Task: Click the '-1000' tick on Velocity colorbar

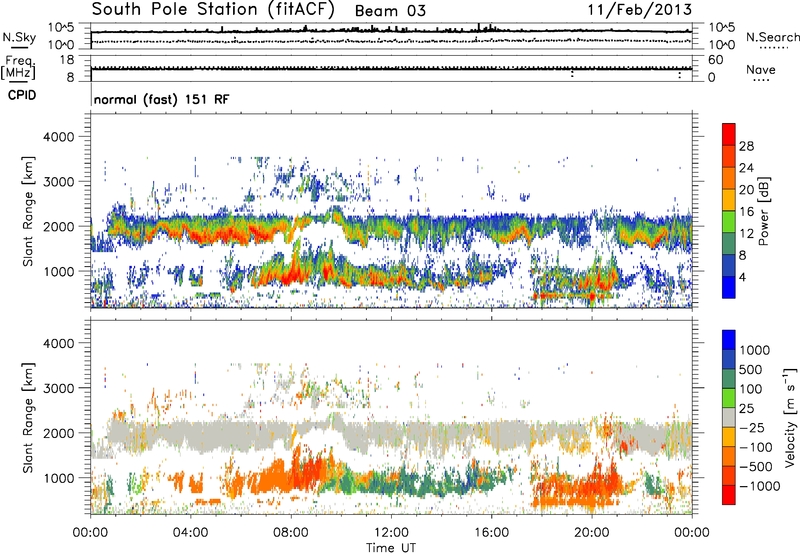Action: coord(760,486)
